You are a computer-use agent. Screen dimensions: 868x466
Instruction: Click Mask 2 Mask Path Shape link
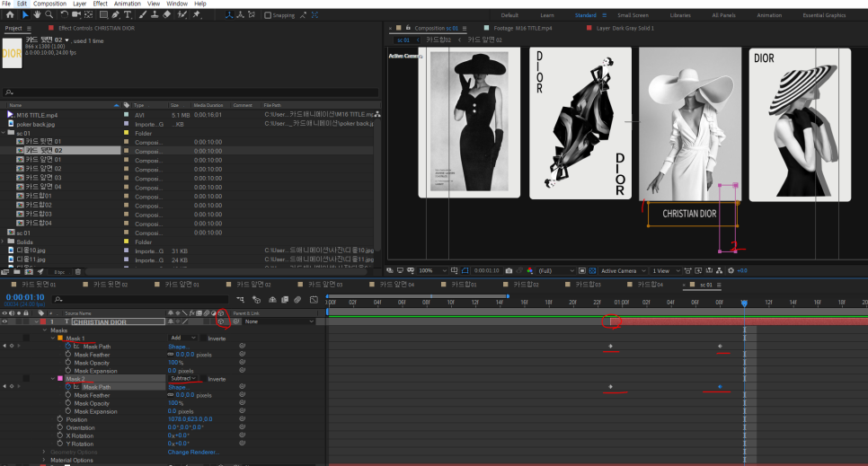(x=178, y=387)
